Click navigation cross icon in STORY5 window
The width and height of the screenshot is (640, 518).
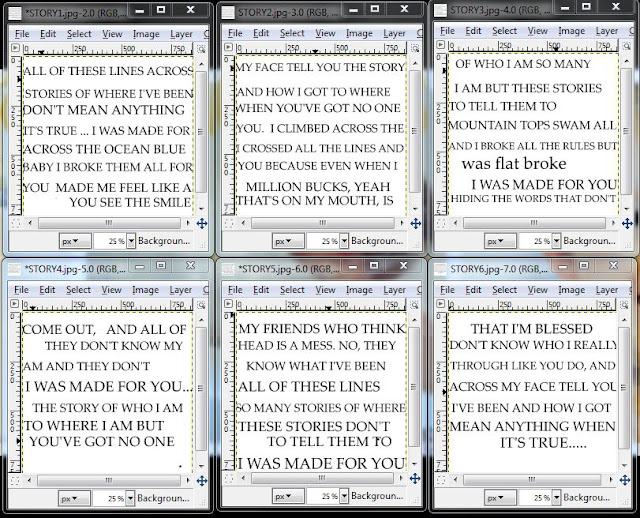tap(415, 478)
